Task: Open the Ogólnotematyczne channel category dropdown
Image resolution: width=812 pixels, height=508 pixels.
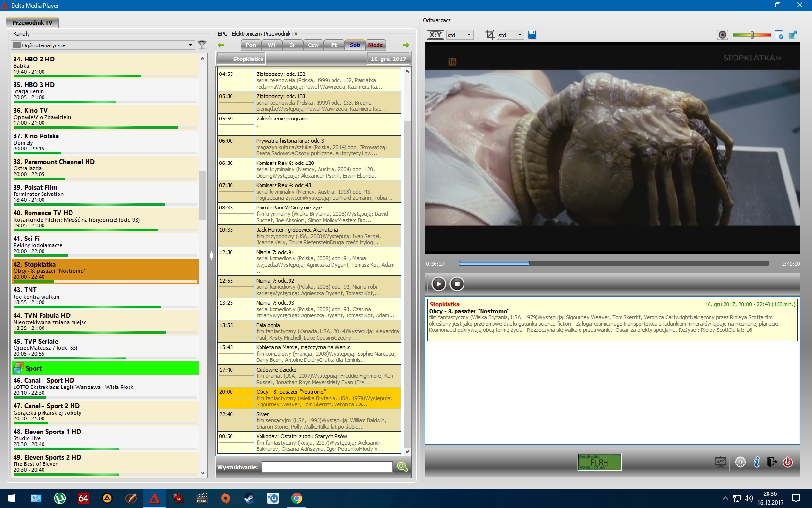Action: click(103, 45)
